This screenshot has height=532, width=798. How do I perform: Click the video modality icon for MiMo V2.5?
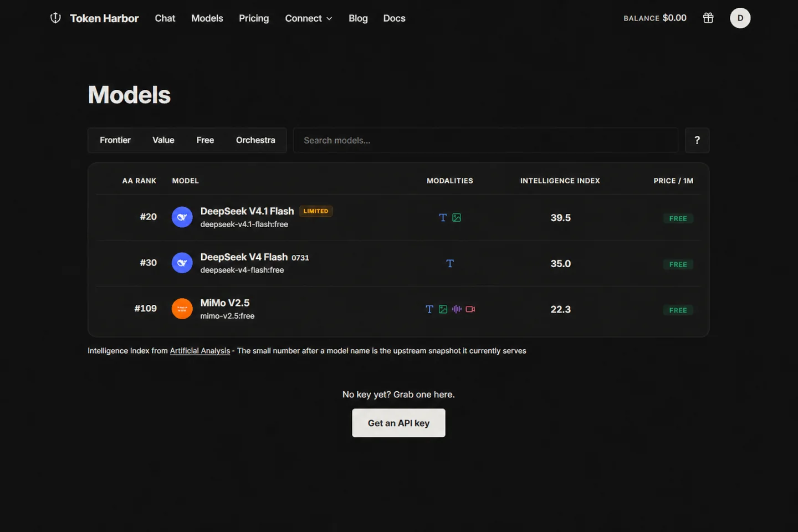(x=470, y=309)
